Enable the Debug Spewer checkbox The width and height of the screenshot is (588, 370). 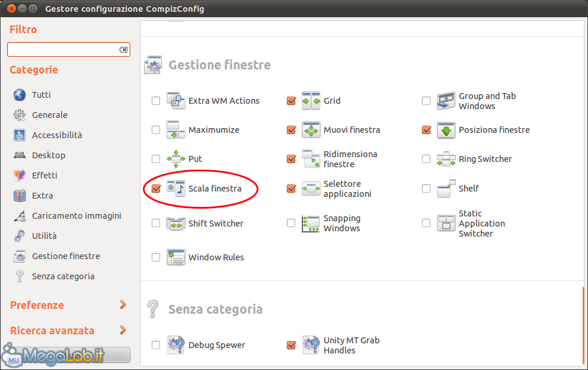(156, 345)
